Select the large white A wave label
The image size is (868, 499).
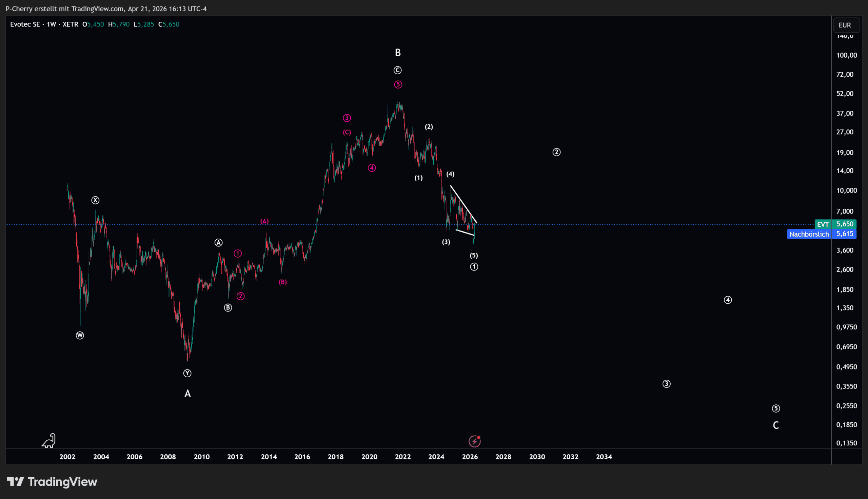click(x=188, y=394)
